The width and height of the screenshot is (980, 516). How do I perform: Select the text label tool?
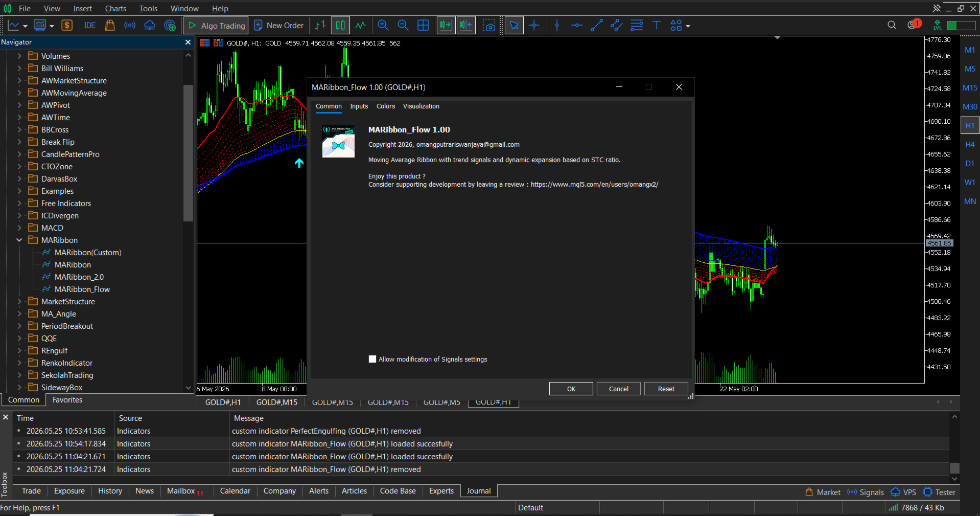[657, 26]
